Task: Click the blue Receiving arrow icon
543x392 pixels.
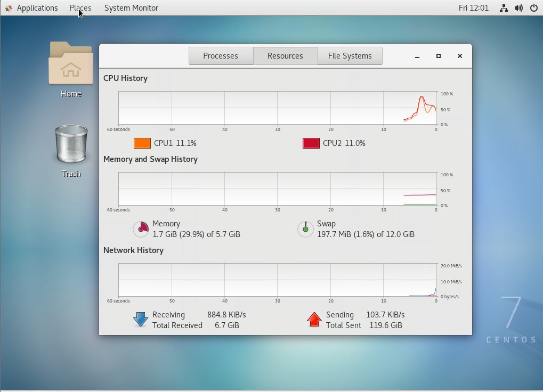Action: click(141, 320)
